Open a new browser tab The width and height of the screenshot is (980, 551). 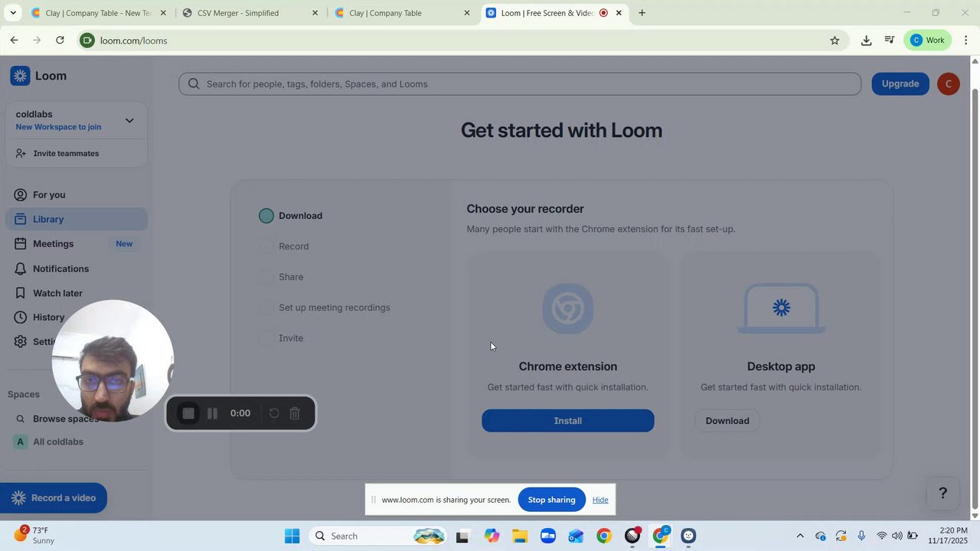tap(642, 13)
